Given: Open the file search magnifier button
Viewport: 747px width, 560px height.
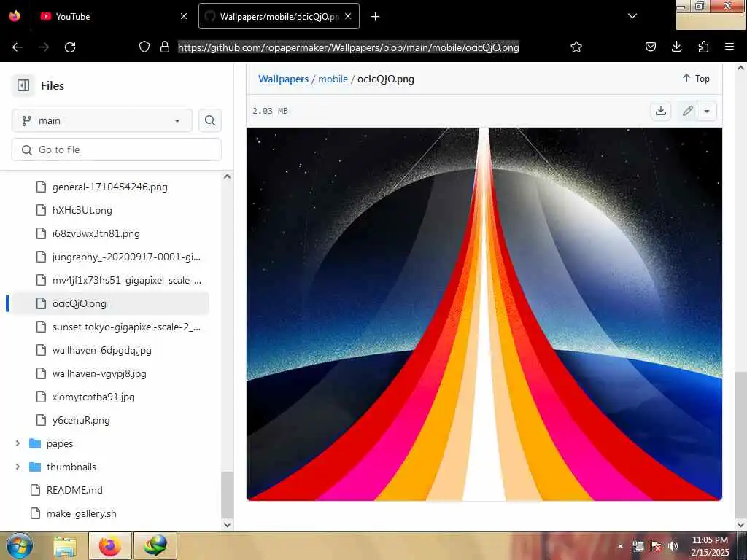Looking at the screenshot, I should coord(210,120).
